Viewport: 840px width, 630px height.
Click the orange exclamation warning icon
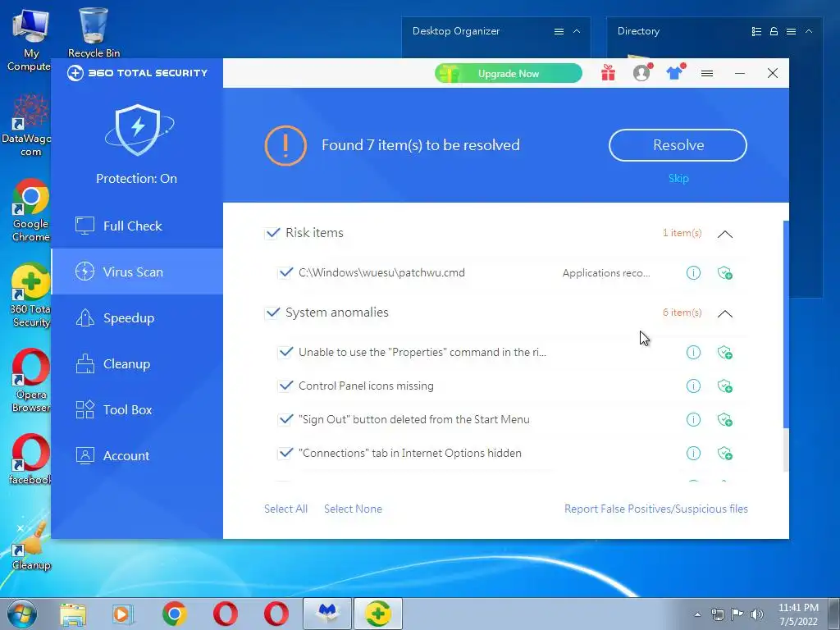click(x=285, y=145)
